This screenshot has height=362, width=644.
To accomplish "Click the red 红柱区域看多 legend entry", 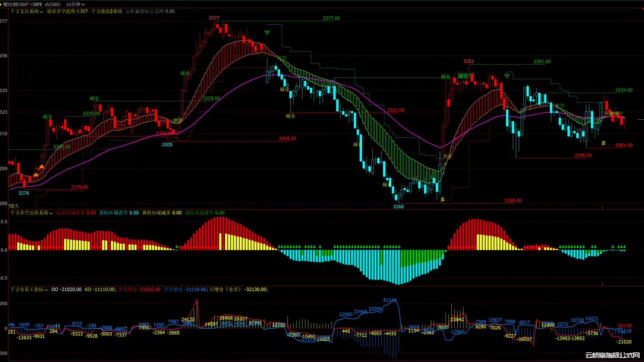I will point(76,213).
